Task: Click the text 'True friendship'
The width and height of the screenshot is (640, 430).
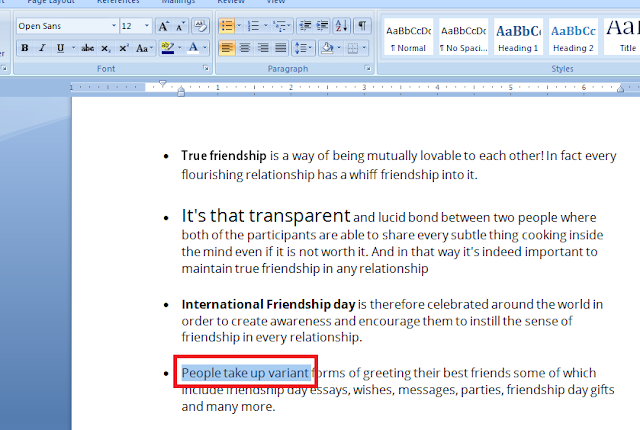Action: (224, 155)
